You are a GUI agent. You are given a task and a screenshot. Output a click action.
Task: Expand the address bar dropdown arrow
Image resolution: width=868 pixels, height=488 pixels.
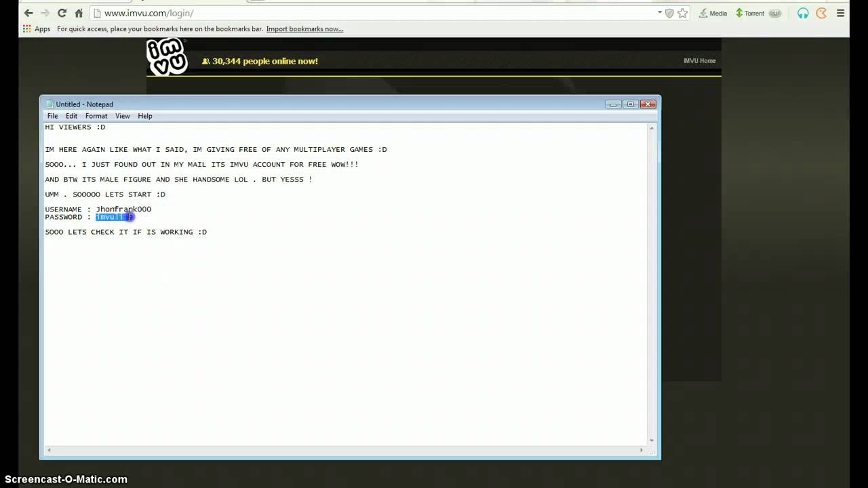coord(659,13)
